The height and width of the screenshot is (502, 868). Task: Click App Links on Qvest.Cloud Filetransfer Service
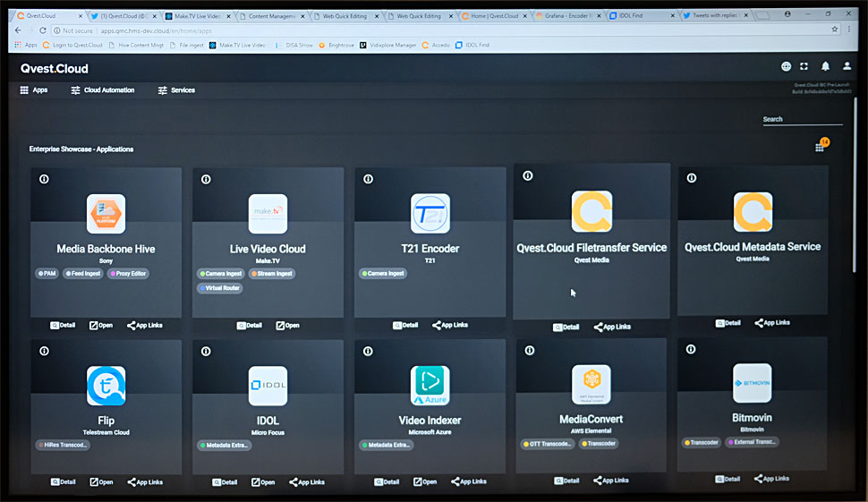pos(612,328)
